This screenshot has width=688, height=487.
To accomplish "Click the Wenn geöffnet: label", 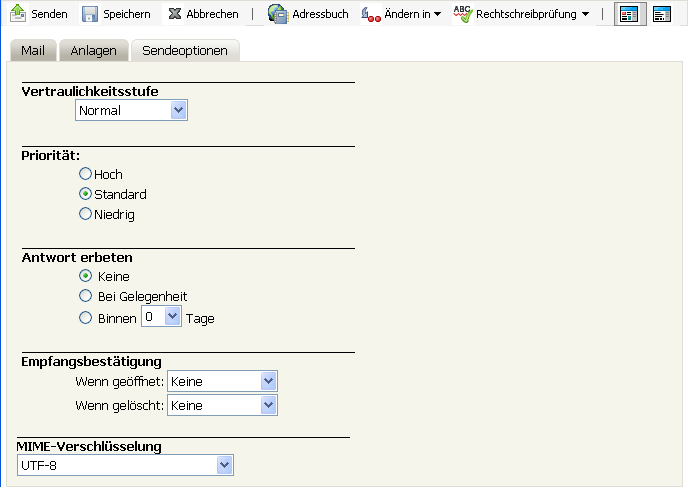I will point(119,382).
